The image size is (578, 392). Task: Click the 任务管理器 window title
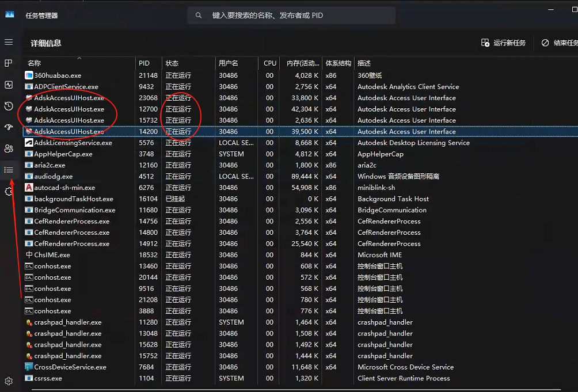pyautogui.click(x=41, y=16)
